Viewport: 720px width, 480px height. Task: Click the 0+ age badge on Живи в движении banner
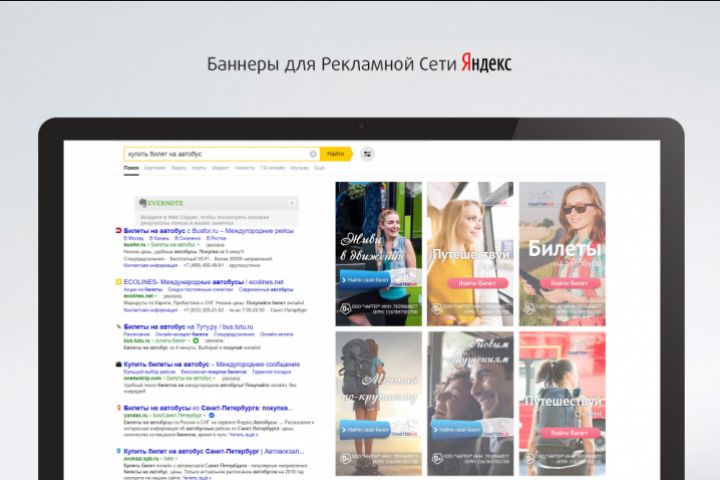[345, 308]
